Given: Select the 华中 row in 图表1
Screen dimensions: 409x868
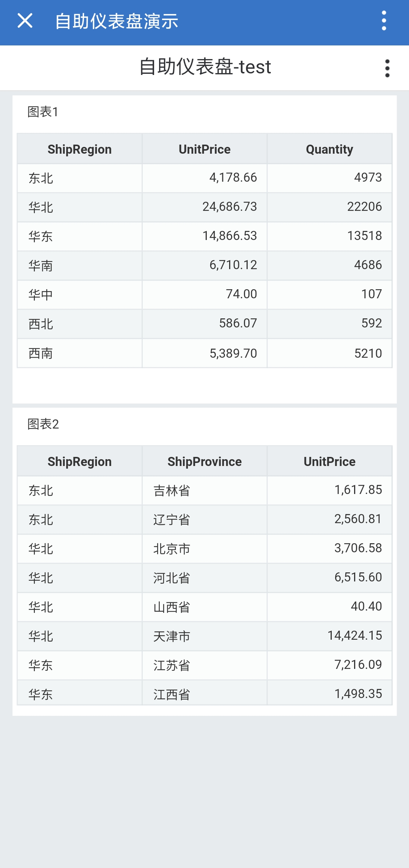Looking at the screenshot, I should pos(204,295).
